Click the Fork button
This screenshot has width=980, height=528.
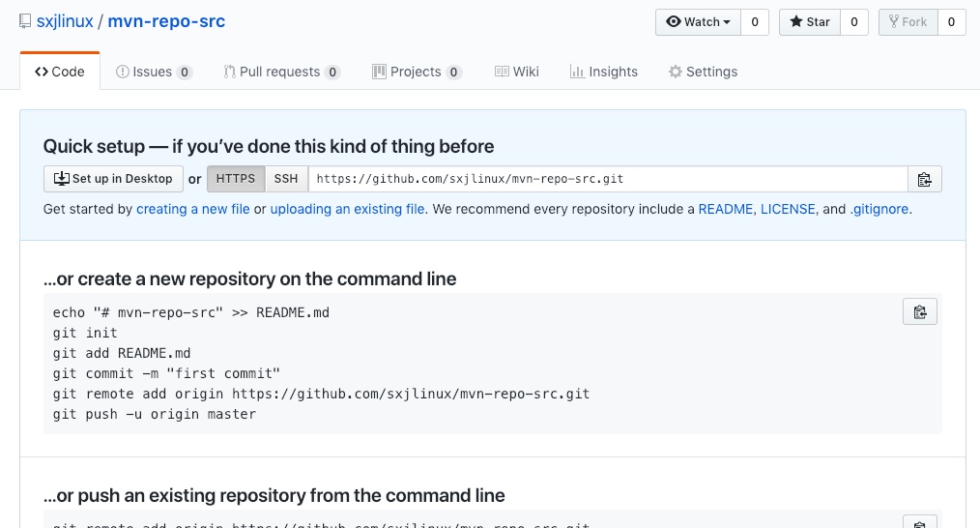point(908,22)
